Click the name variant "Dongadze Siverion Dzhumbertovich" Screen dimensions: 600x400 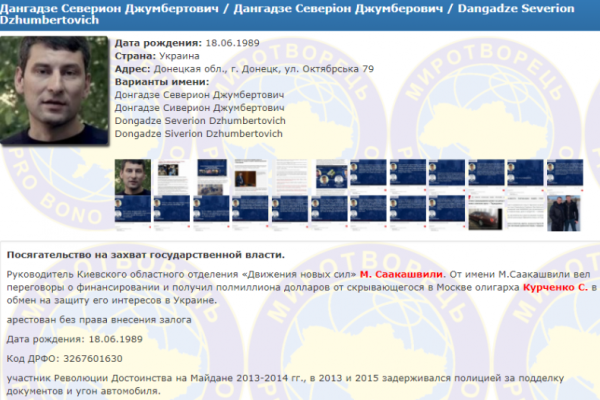[x=200, y=133]
